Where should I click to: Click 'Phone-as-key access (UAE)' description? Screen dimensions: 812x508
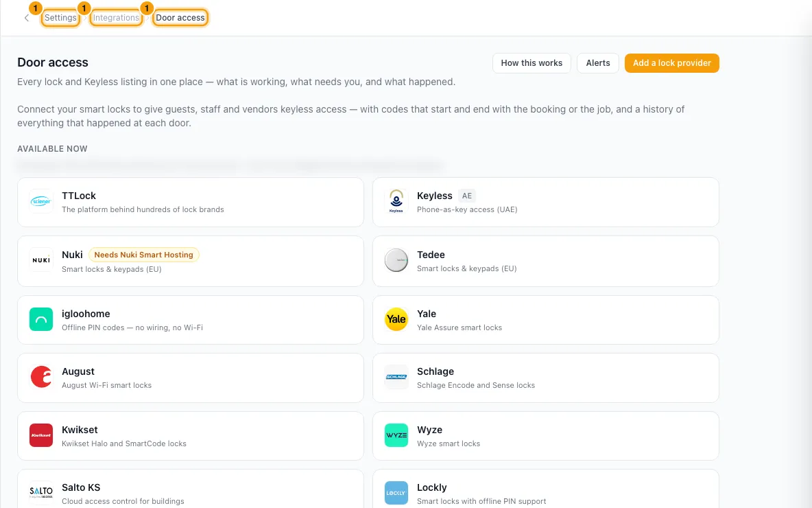point(467,209)
